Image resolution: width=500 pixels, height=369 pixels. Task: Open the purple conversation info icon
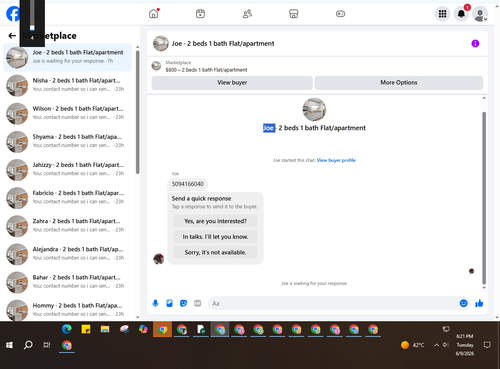(475, 43)
